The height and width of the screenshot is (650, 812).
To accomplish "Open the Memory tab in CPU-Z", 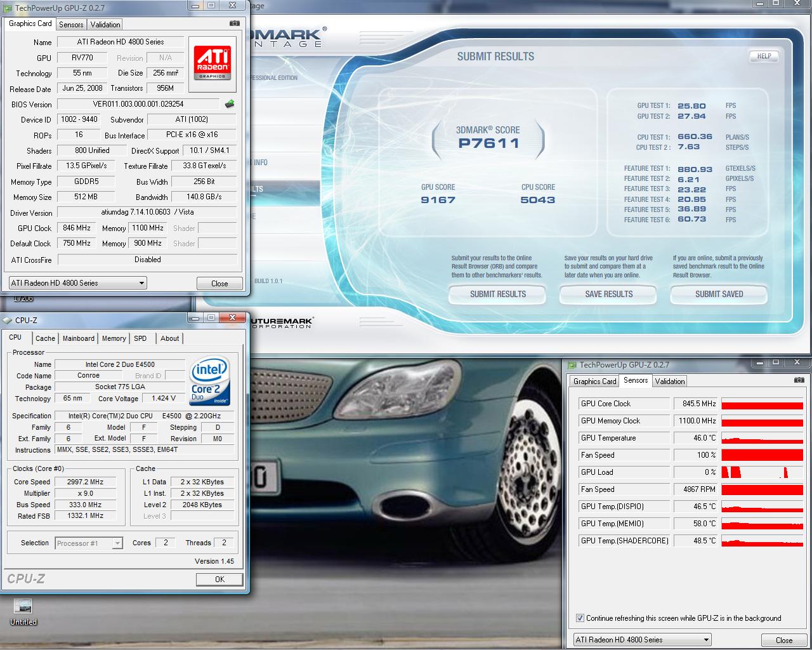I will 114,338.
